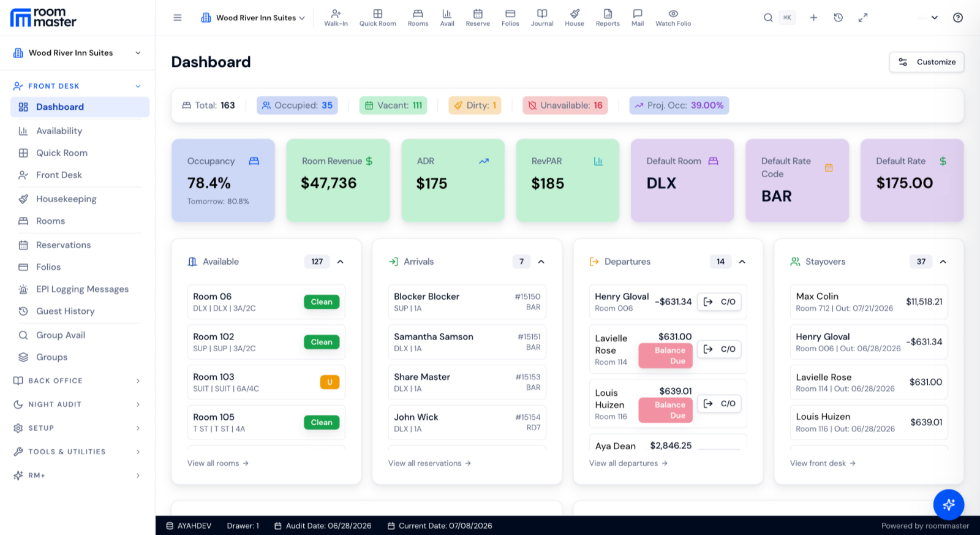Click the Customize button

click(x=926, y=62)
